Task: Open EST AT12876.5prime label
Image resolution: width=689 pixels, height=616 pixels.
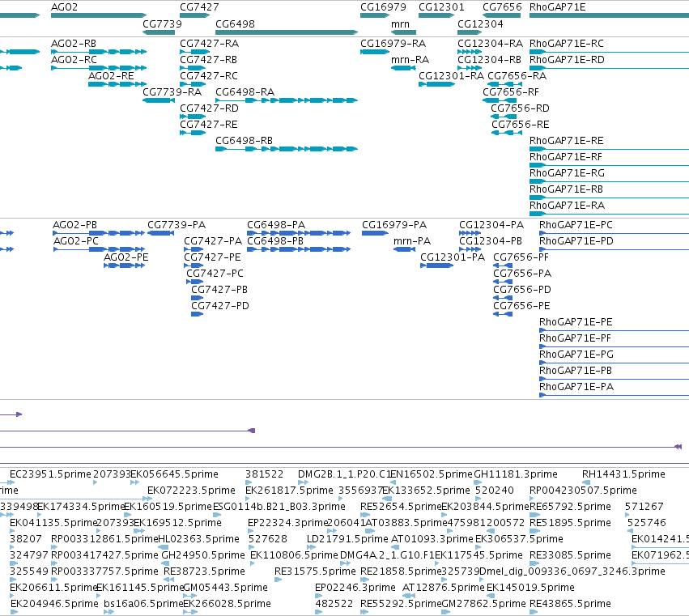Action: click(x=443, y=588)
